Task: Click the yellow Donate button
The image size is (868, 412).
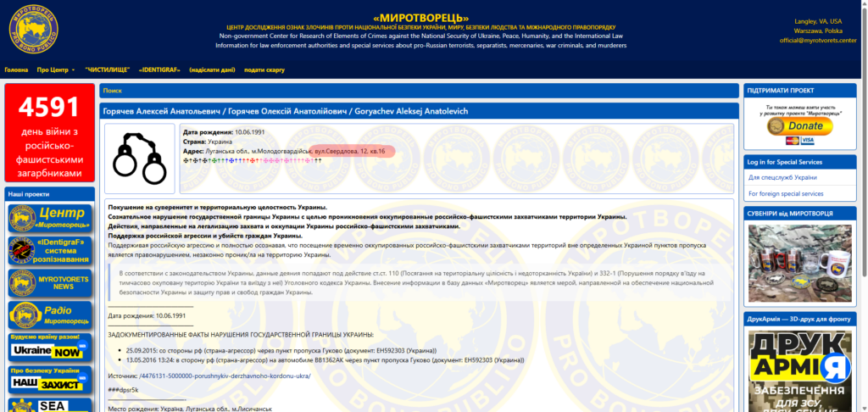Action: (x=800, y=125)
